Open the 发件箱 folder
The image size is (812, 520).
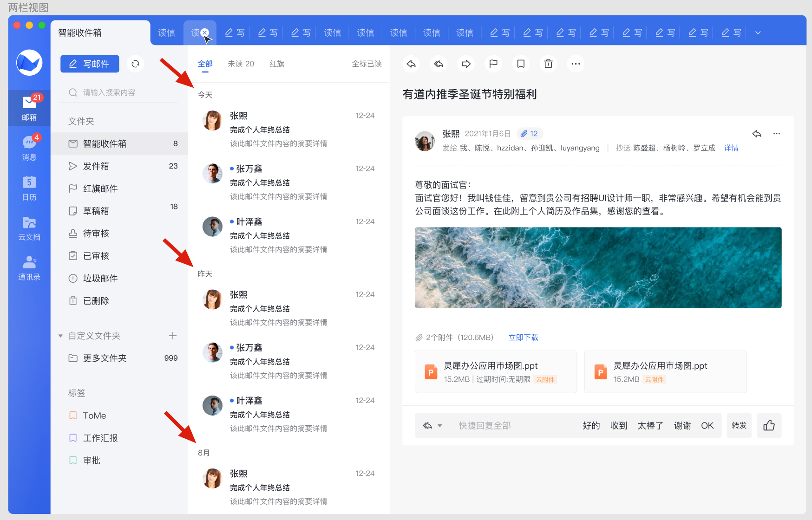pyautogui.click(x=119, y=166)
